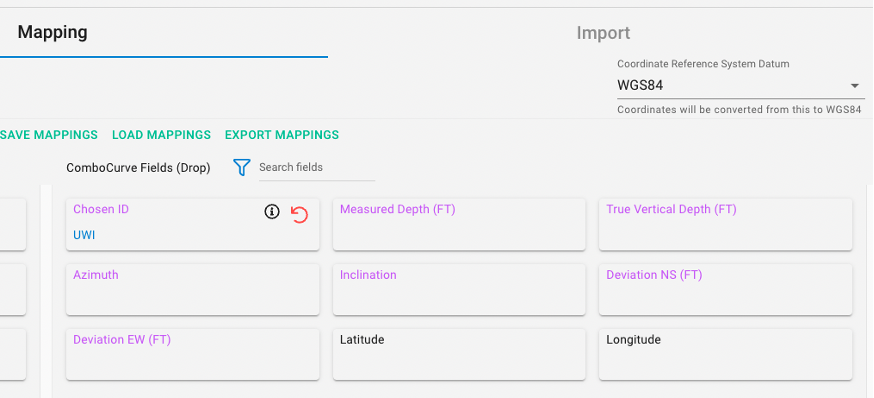This screenshot has height=398, width=874.
Task: Click SAVE MAPPINGS
Action: [x=48, y=135]
